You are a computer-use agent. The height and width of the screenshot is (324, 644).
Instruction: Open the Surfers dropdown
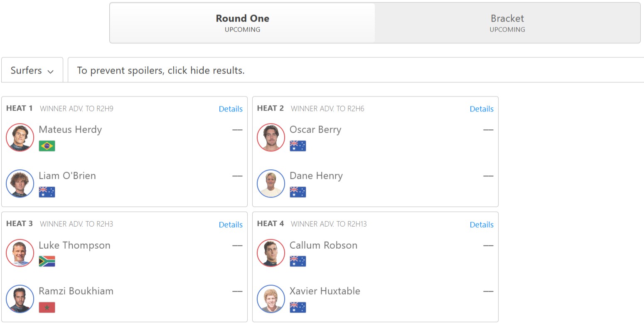pyautogui.click(x=32, y=70)
